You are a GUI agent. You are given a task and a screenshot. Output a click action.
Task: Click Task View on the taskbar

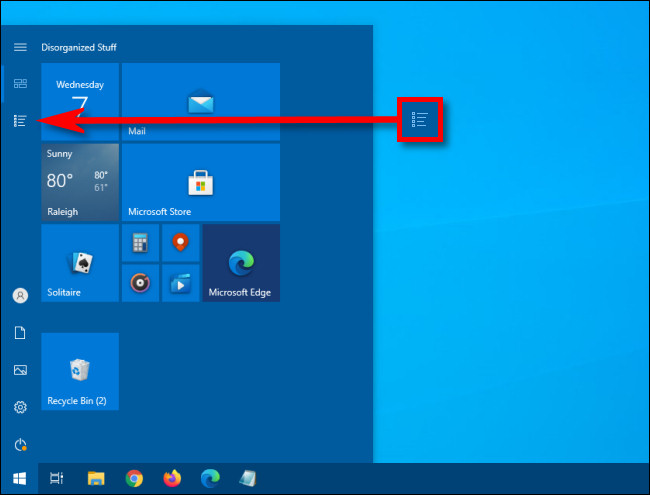[x=57, y=479]
